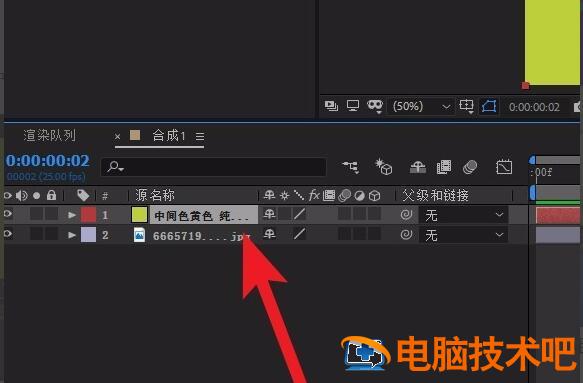Screen dimensions: 583x383
Task: Click the frame blend column header
Action: (329, 195)
